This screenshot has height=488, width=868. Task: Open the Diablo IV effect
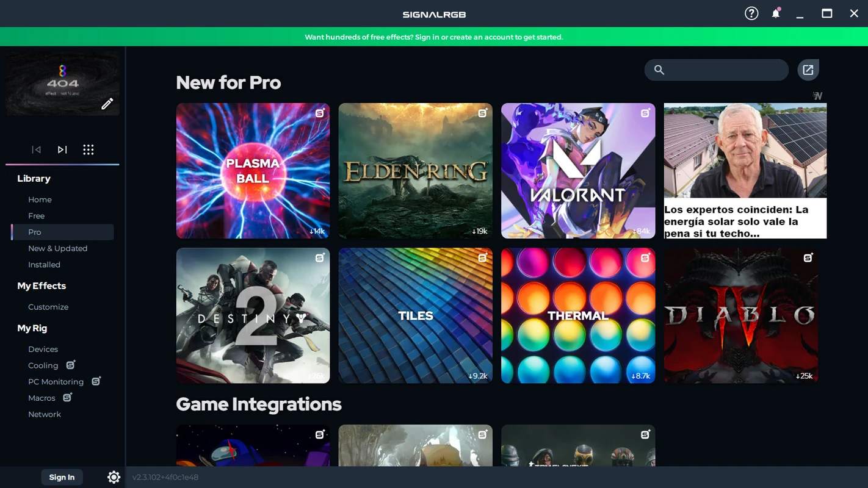click(741, 315)
